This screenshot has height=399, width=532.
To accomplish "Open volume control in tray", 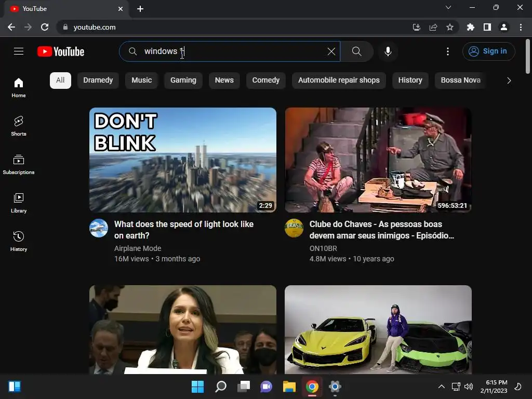I will (x=469, y=387).
